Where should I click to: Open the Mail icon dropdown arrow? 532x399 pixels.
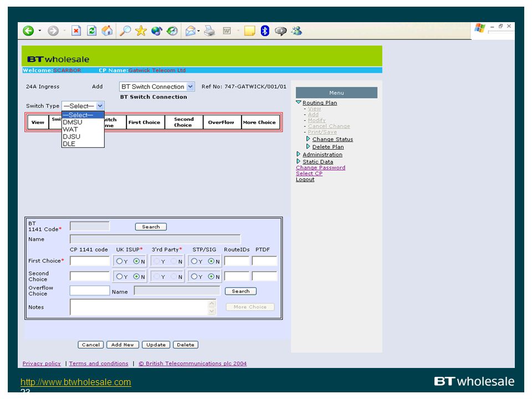198,31
